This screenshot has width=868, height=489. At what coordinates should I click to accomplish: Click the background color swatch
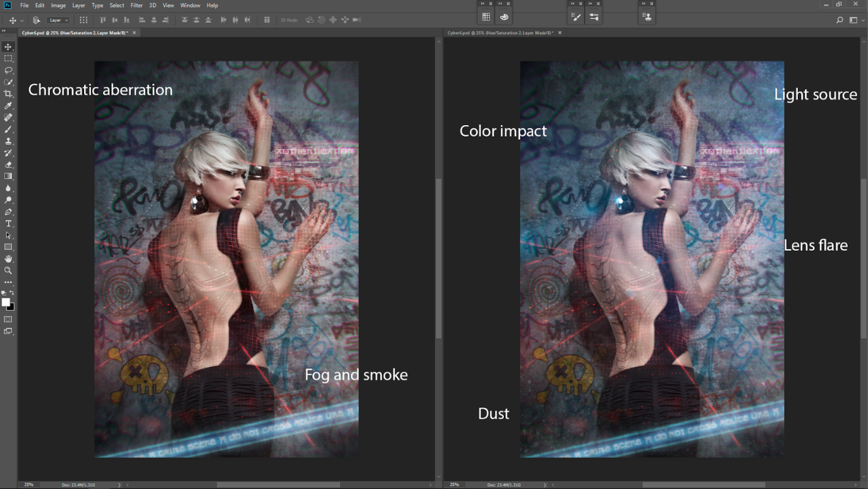[11, 307]
